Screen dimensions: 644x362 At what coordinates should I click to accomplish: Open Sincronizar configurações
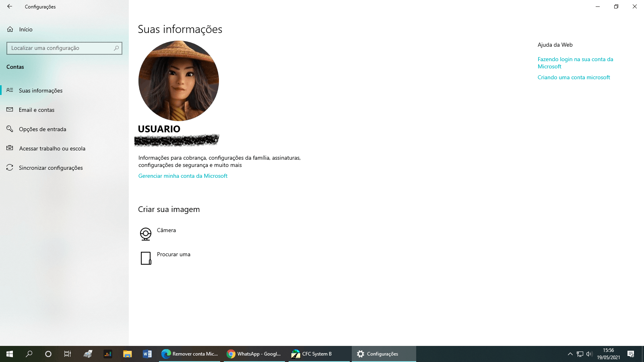(64, 168)
